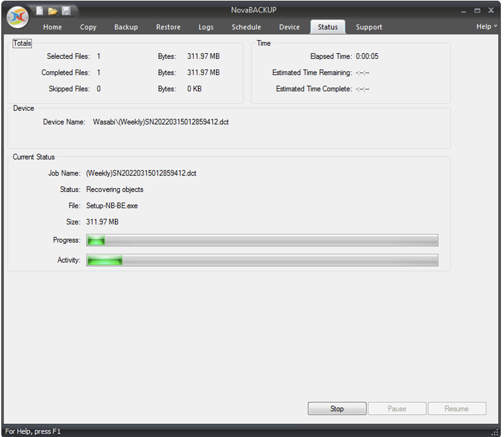504x437 pixels.
Task: Click the Size value 311.97 MB
Action: tap(102, 222)
